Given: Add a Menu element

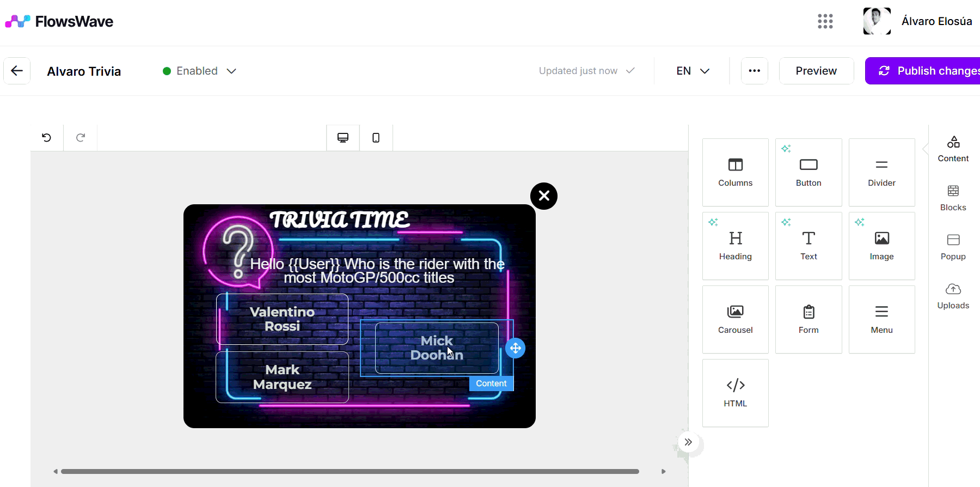Looking at the screenshot, I should tap(882, 319).
